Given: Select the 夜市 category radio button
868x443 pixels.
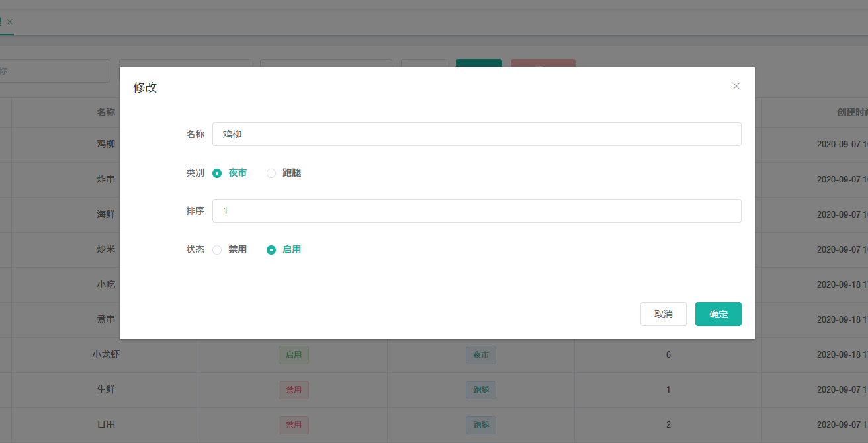Looking at the screenshot, I should click(x=217, y=173).
